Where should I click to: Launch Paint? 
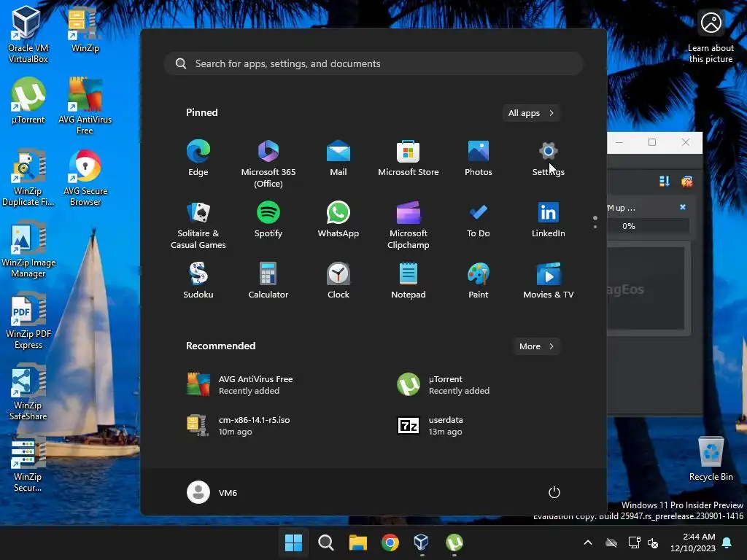point(479,281)
